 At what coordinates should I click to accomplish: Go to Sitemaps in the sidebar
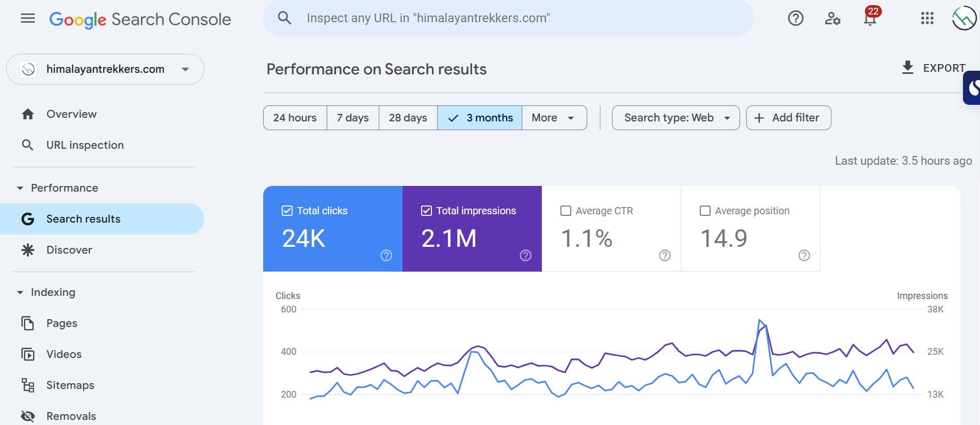(70, 385)
